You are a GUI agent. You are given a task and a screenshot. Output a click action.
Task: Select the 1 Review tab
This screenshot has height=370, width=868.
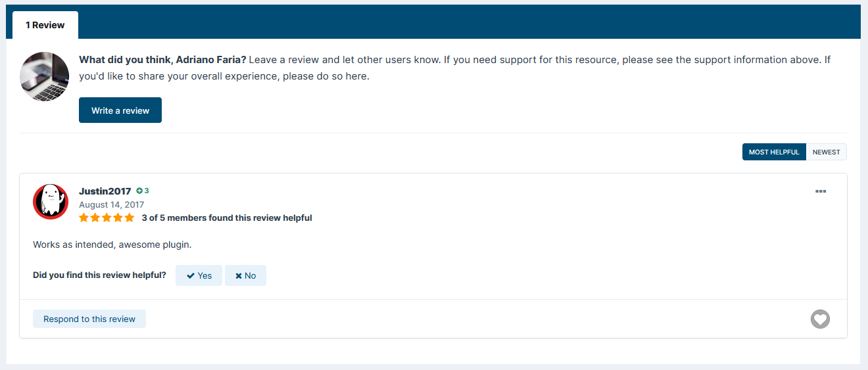[x=45, y=25]
